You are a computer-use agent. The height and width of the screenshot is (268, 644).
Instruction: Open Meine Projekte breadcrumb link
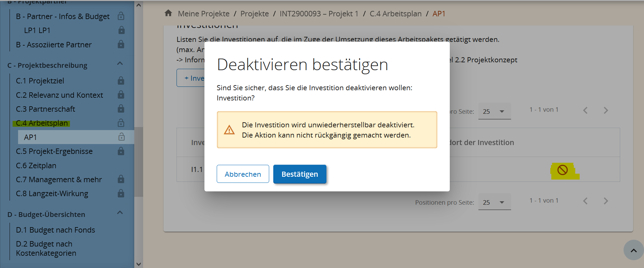(203, 14)
